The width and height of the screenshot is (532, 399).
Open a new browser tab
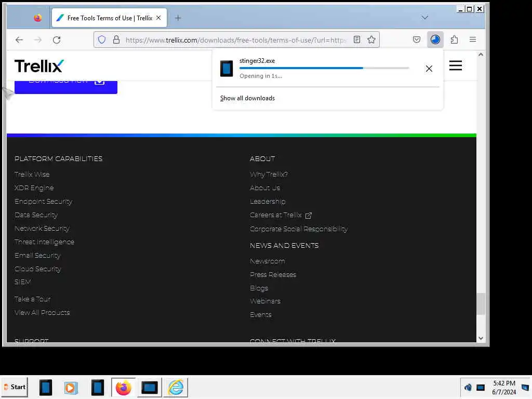coord(178,18)
